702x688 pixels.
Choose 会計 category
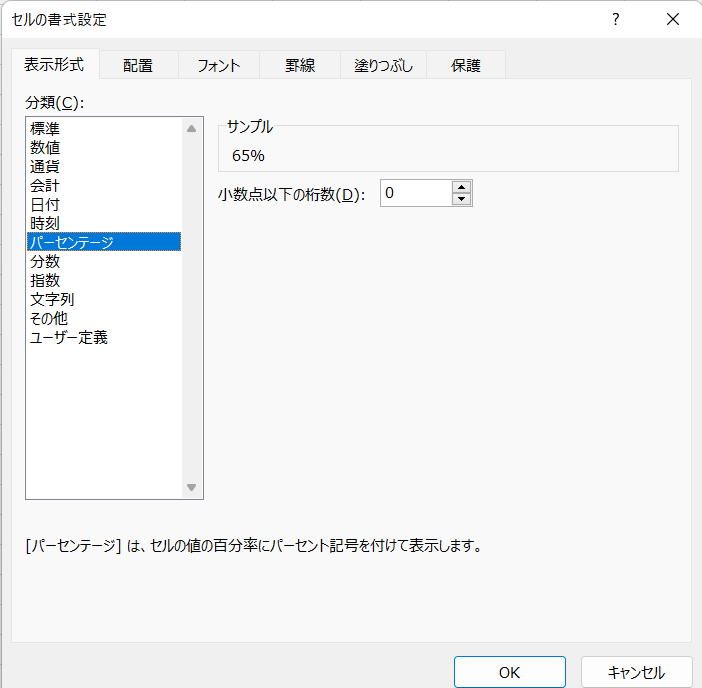point(104,185)
